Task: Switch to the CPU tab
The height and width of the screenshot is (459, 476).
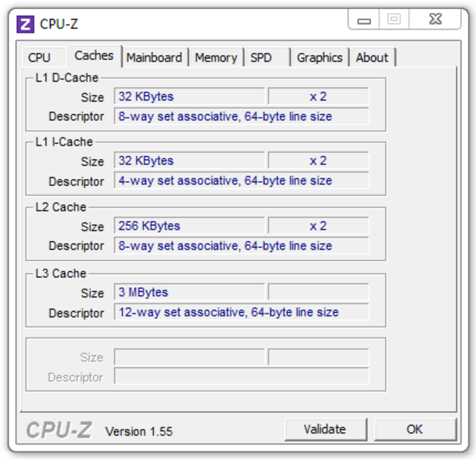Action: click(39, 57)
